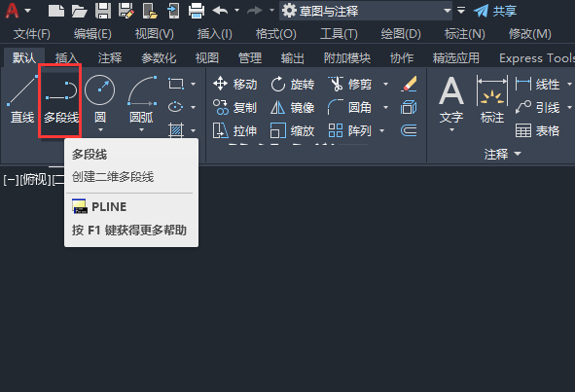The width and height of the screenshot is (575, 392).
Task: Select the Trim (修剪) tool
Action: [350, 84]
